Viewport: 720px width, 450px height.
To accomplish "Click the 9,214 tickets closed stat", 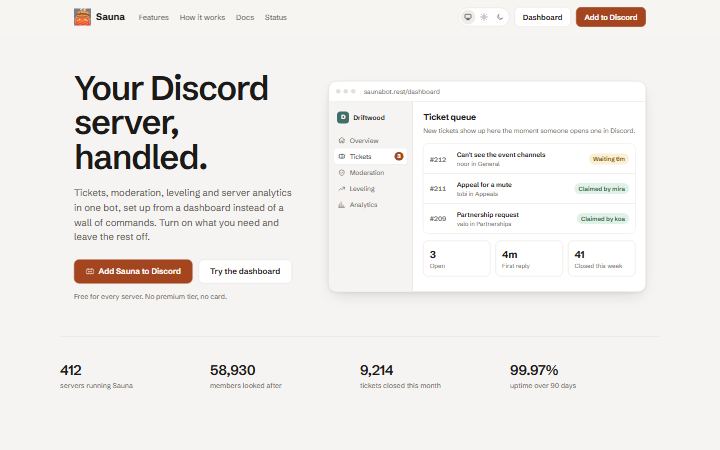I will (400, 377).
